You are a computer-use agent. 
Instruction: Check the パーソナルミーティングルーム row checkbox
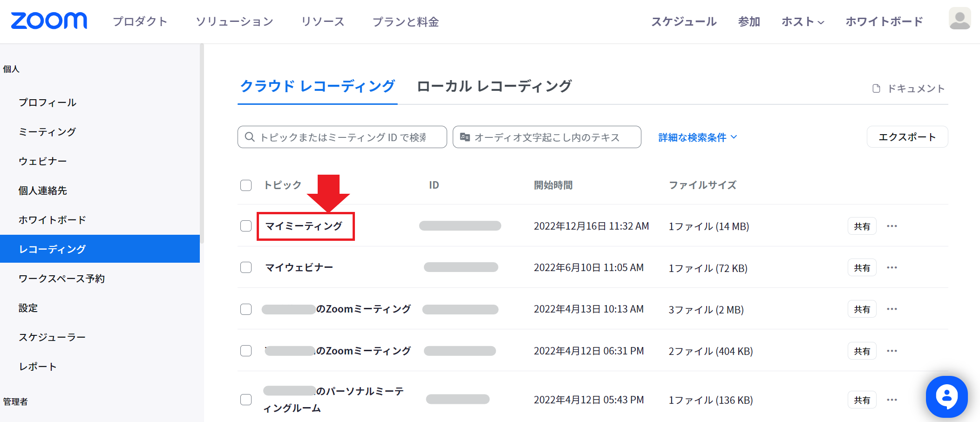tap(246, 400)
